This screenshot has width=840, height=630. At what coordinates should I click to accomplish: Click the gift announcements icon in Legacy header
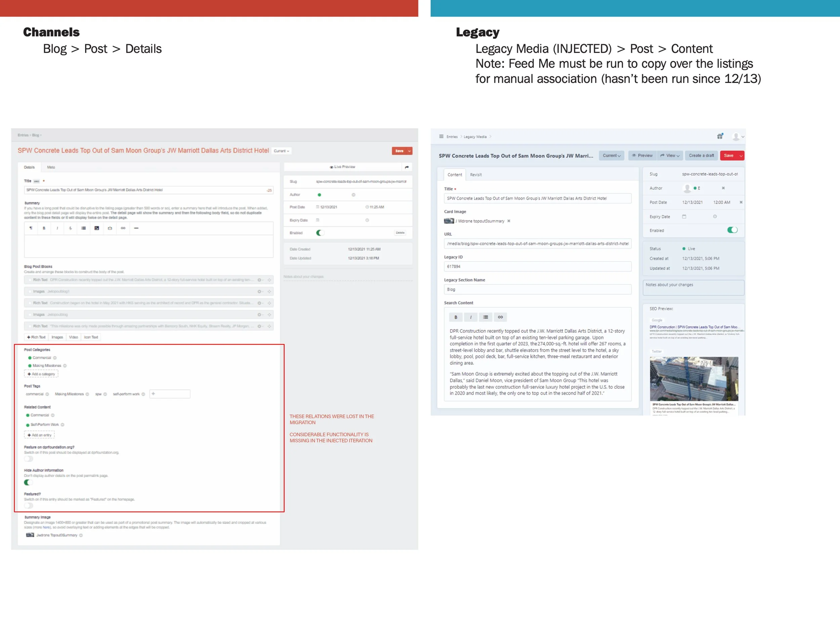coord(720,136)
